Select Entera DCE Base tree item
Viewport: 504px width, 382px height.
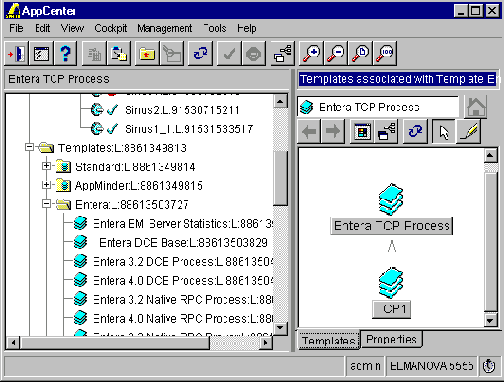point(183,243)
